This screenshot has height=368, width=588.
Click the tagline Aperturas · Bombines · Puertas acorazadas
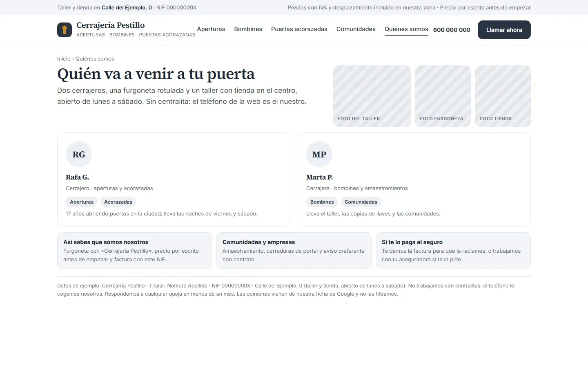(x=136, y=35)
